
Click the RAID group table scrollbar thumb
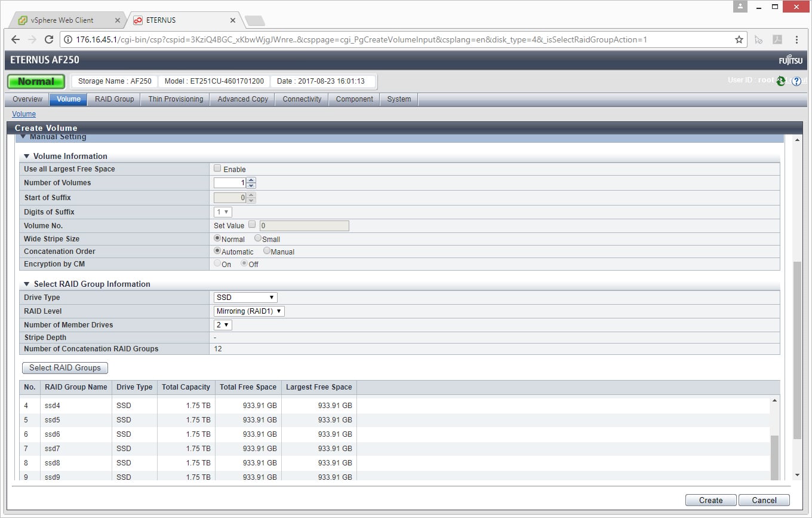[x=775, y=456]
